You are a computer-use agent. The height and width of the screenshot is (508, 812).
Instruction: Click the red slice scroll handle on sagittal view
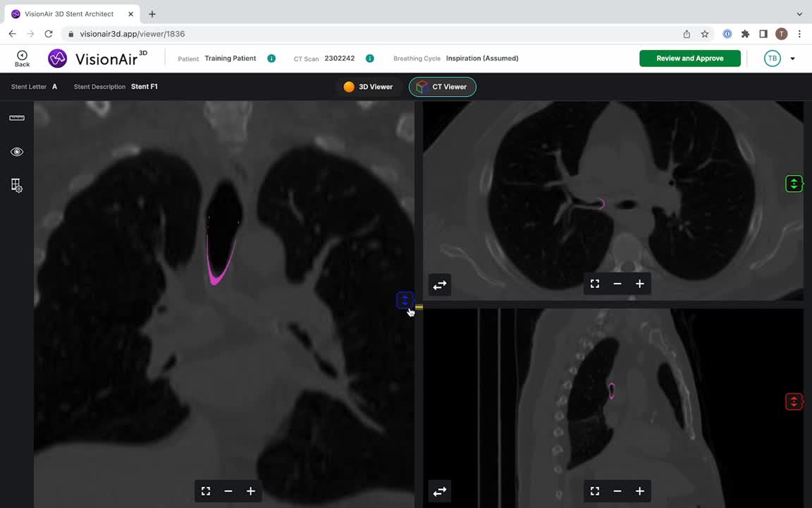(794, 401)
